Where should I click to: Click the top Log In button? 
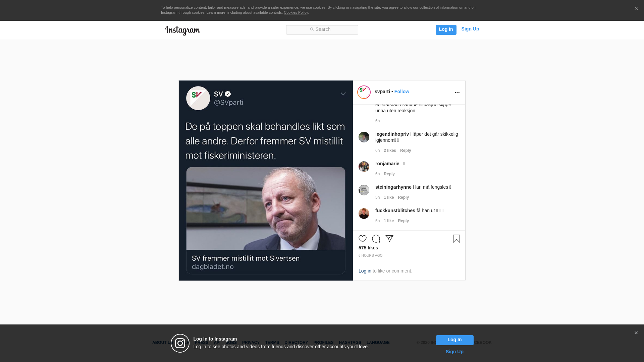point(446,29)
